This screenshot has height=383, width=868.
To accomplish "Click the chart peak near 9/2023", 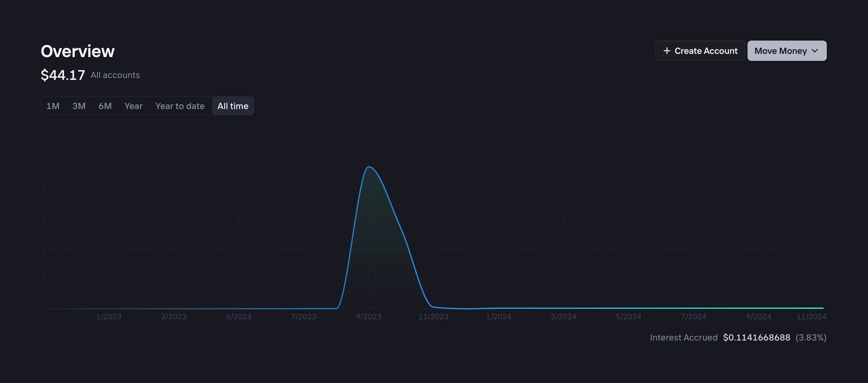I will [x=369, y=167].
